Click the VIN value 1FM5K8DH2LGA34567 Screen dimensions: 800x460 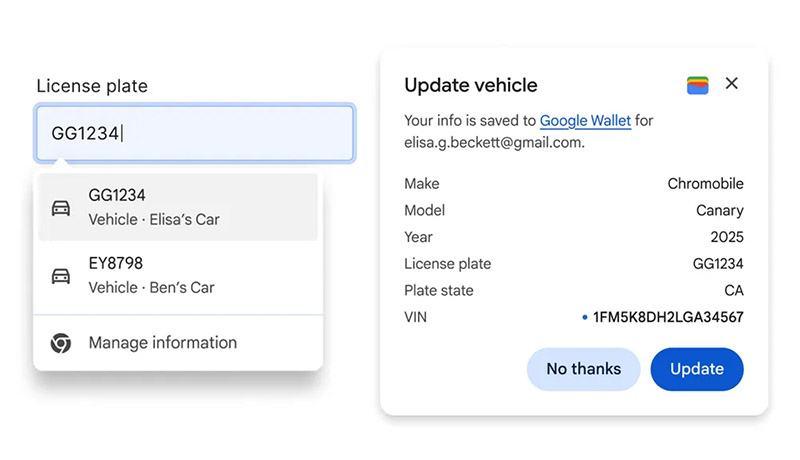669,318
